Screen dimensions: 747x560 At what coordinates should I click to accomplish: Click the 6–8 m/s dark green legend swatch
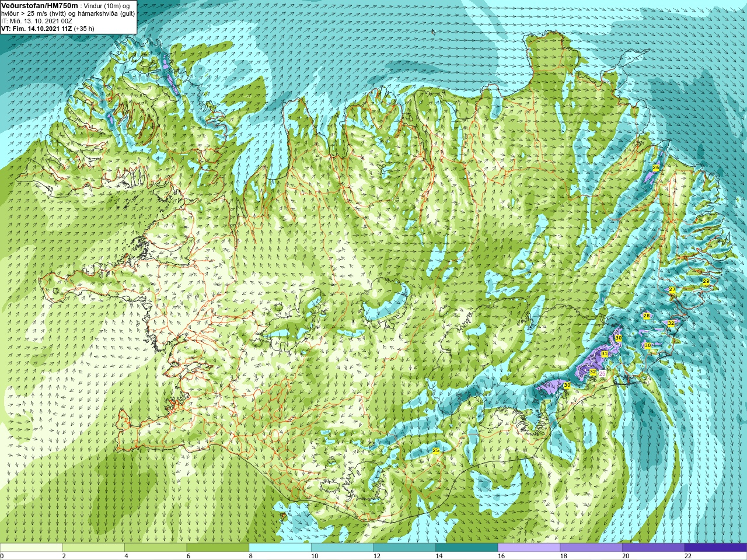pyautogui.click(x=218, y=548)
